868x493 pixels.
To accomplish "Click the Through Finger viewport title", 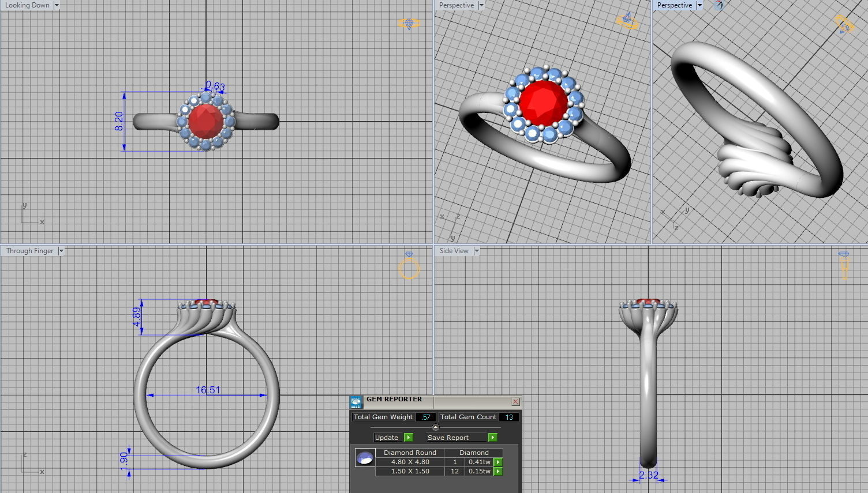I will click(x=29, y=251).
